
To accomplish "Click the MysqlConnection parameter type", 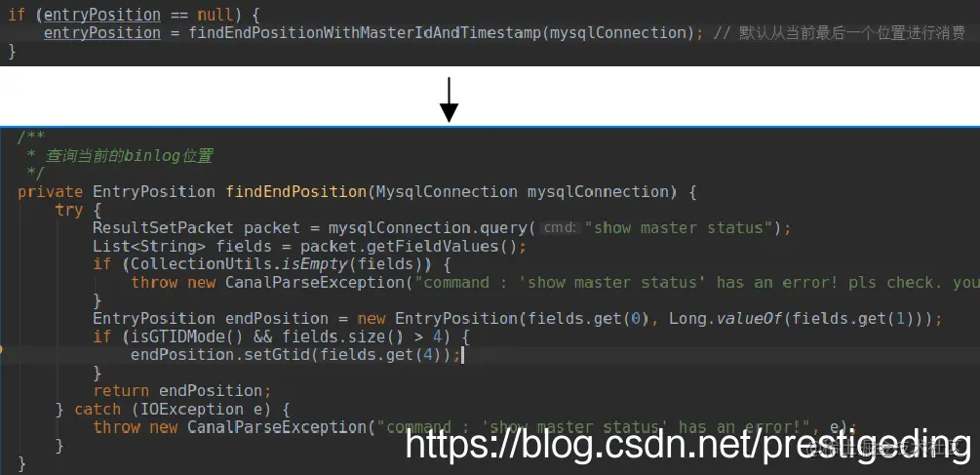I will (x=447, y=192).
